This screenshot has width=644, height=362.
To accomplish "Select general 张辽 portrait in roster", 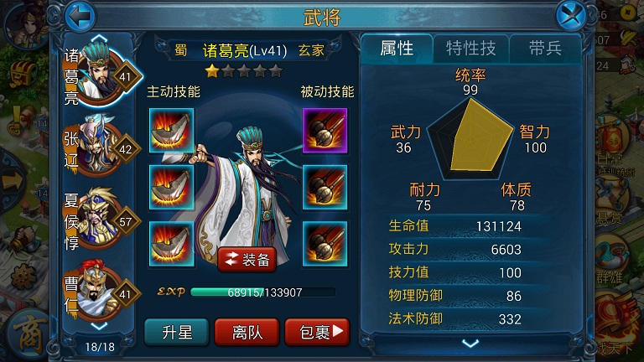I will click(x=101, y=146).
